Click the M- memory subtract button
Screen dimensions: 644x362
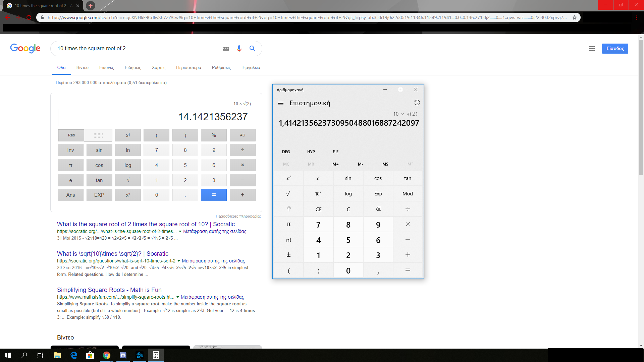360,164
